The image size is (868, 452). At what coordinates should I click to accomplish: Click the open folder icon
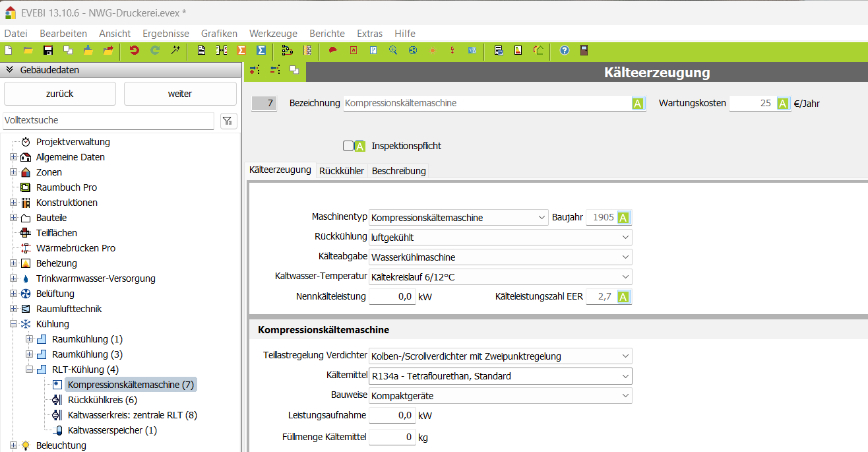(28, 50)
